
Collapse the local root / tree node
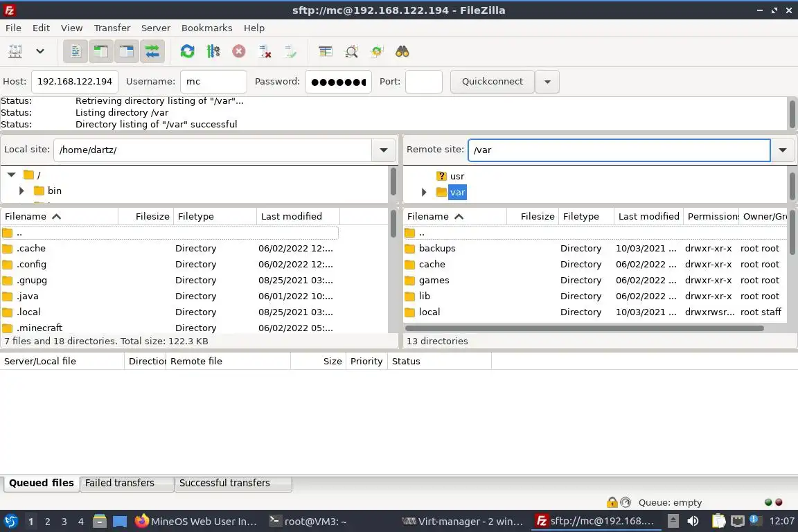pyautogui.click(x=11, y=175)
